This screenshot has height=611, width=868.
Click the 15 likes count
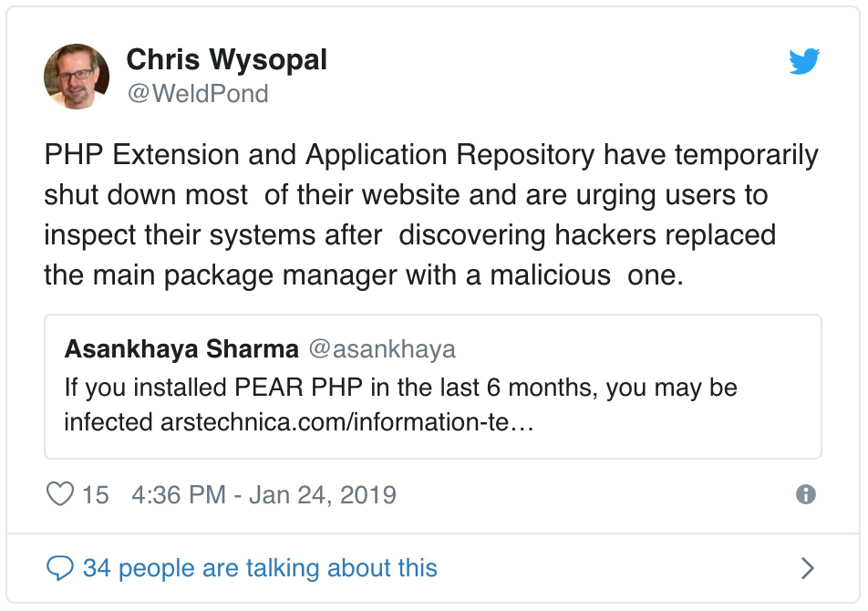[x=95, y=494]
